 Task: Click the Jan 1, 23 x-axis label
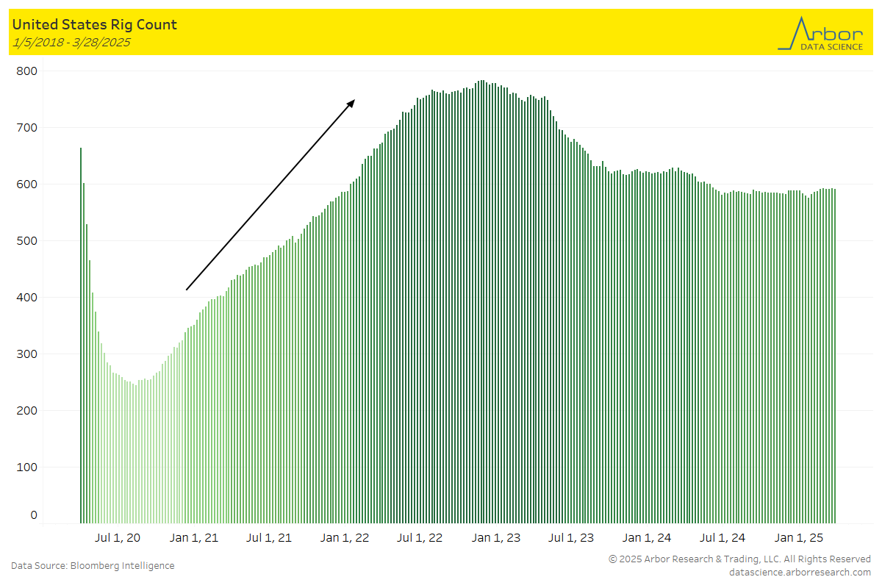(495, 538)
